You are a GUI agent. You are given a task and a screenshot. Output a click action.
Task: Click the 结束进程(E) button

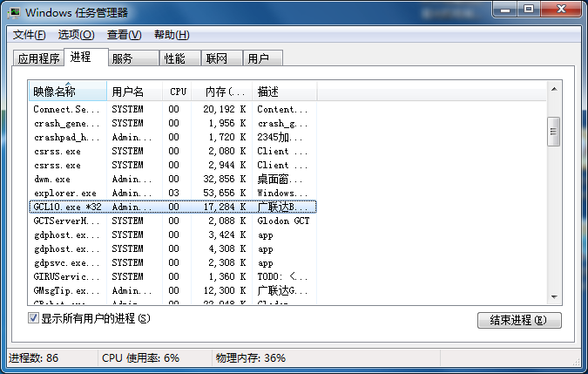(519, 320)
